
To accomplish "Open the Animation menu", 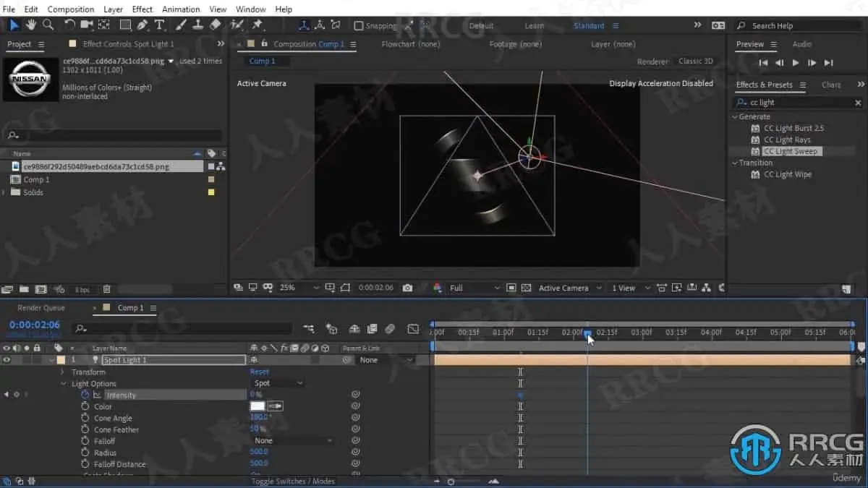I will pyautogui.click(x=181, y=9).
